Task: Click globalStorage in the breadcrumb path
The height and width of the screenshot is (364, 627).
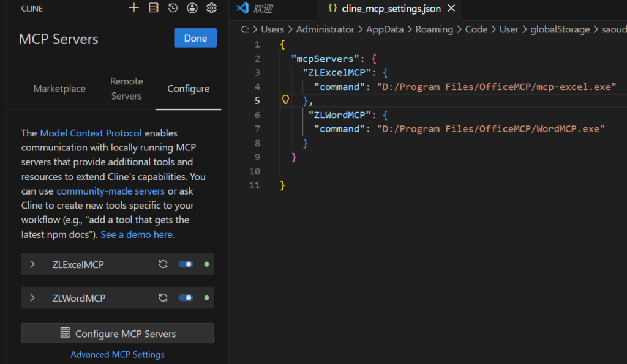Action: click(x=560, y=29)
